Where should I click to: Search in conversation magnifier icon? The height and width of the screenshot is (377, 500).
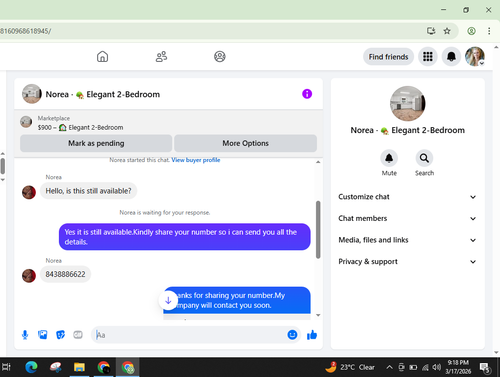424,158
